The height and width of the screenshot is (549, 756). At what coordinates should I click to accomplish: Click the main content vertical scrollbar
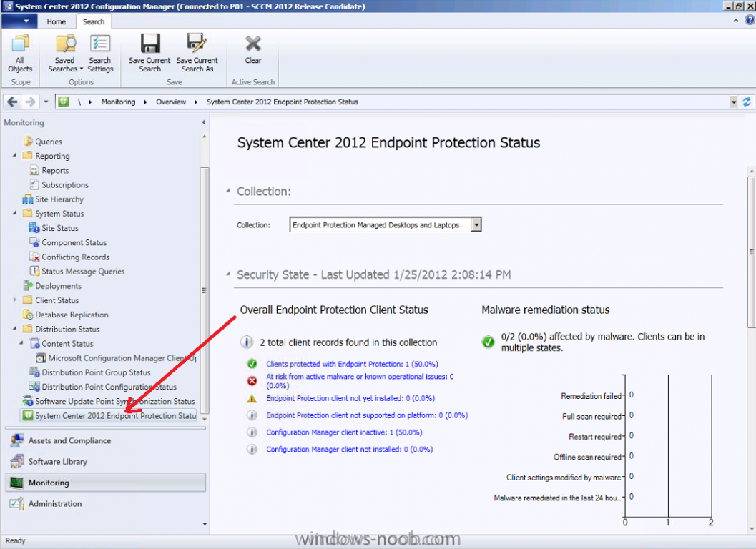click(751, 252)
